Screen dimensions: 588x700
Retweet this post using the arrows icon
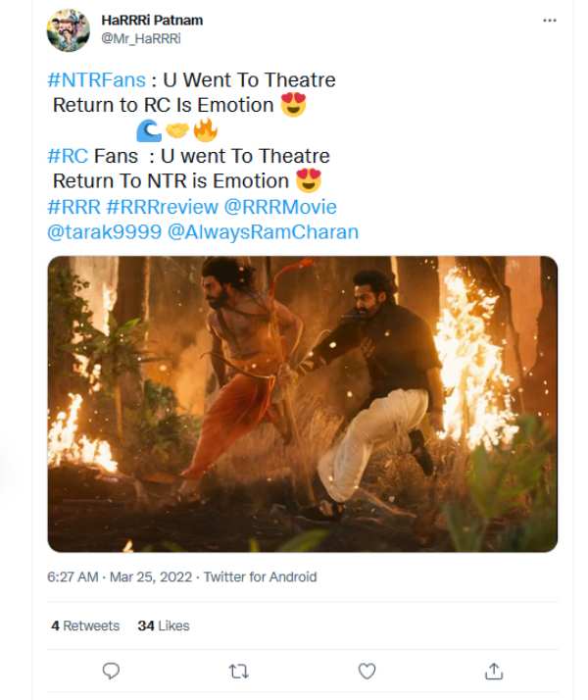tap(238, 672)
